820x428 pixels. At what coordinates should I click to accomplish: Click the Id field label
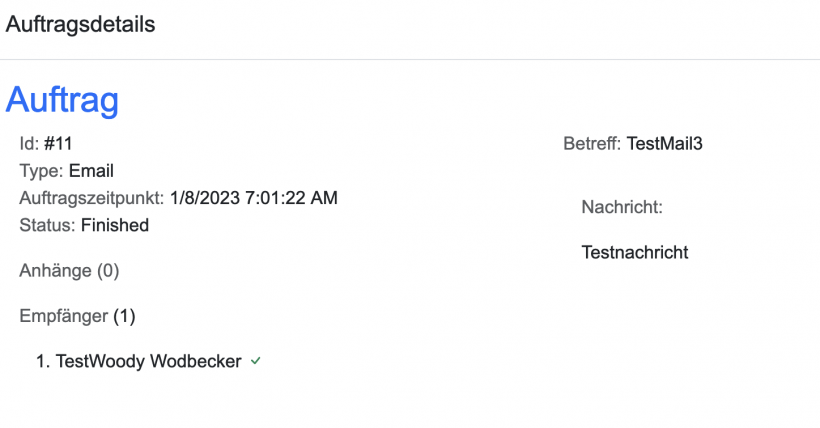pyautogui.click(x=29, y=144)
